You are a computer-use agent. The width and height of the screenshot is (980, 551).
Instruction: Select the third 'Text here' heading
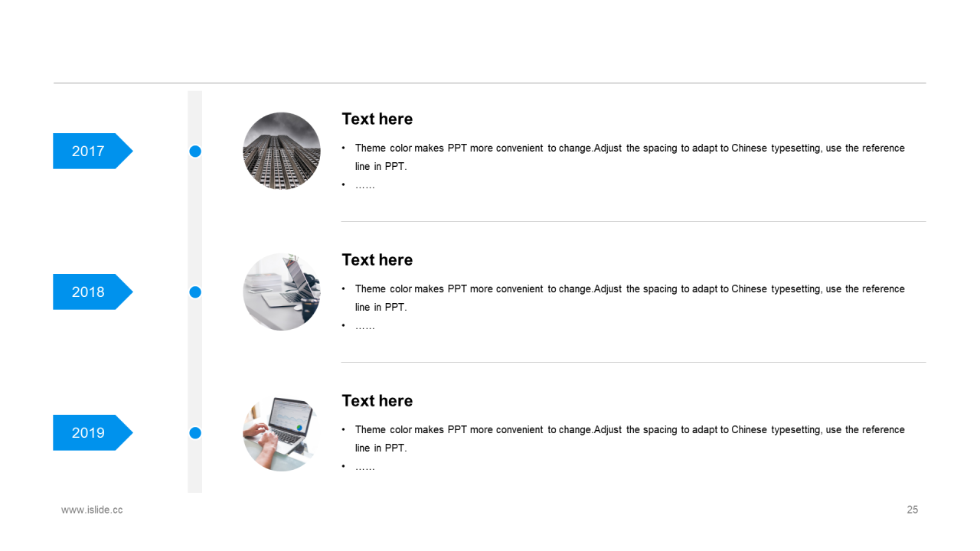click(377, 400)
